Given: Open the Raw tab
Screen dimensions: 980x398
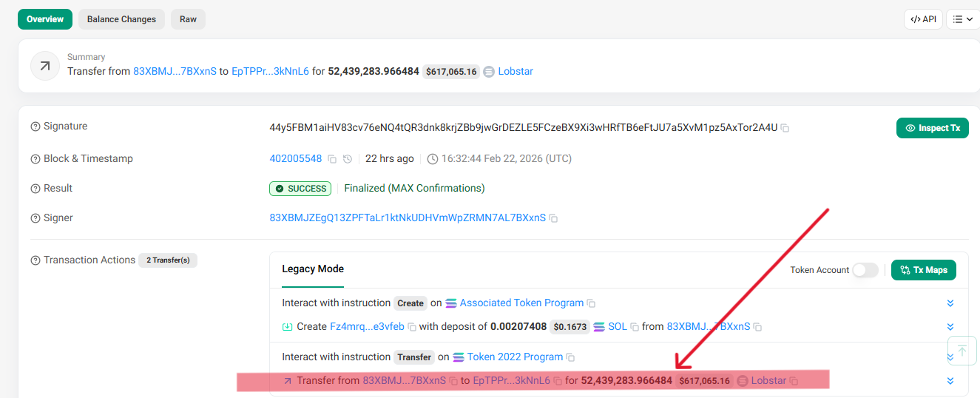Looking at the screenshot, I should 188,19.
